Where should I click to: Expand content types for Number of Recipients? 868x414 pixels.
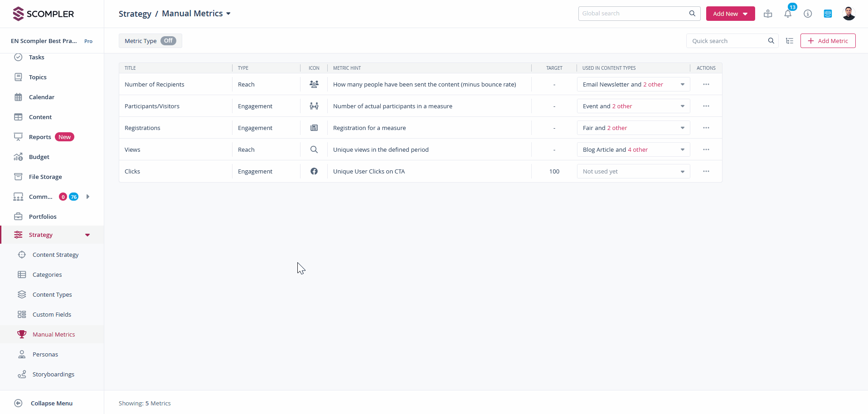[x=682, y=84]
